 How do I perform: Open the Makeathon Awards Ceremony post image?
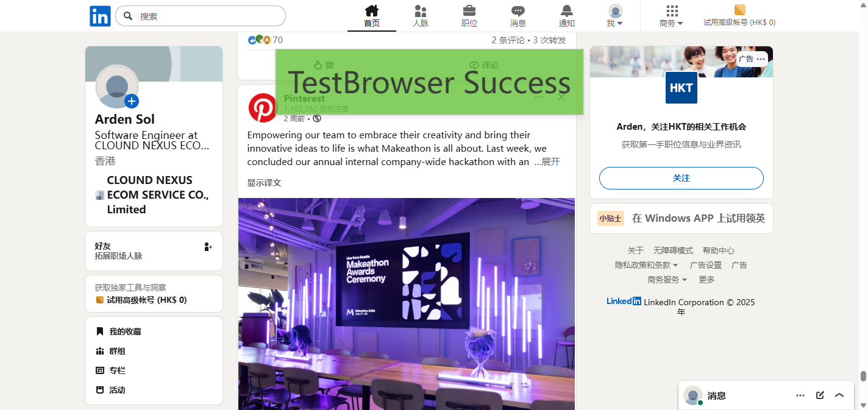pyautogui.click(x=406, y=305)
